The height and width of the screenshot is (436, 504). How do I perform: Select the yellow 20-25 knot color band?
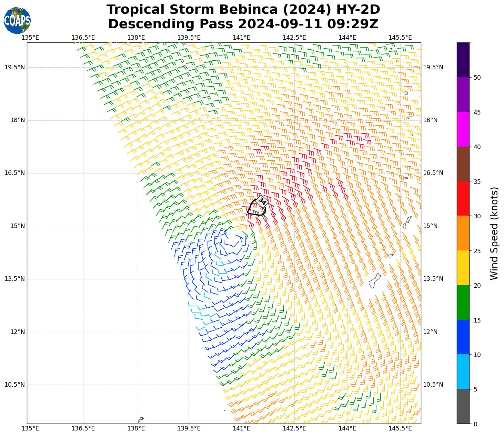(463, 268)
